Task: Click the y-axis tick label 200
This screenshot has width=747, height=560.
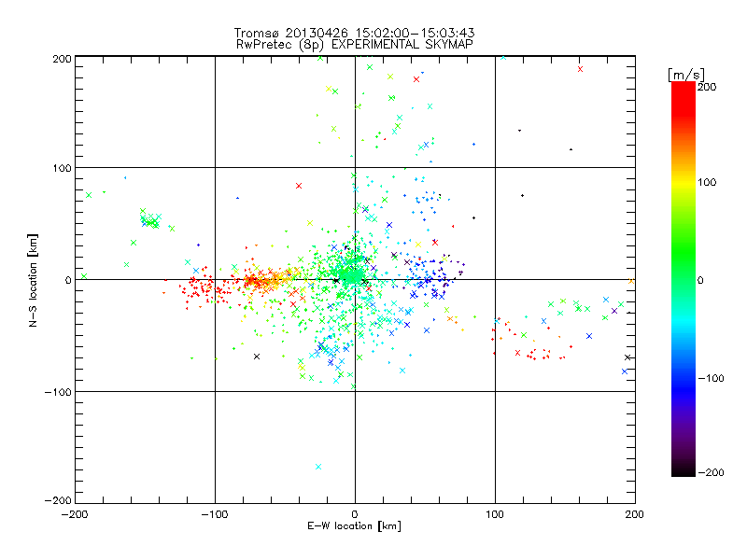Action: coord(62,59)
